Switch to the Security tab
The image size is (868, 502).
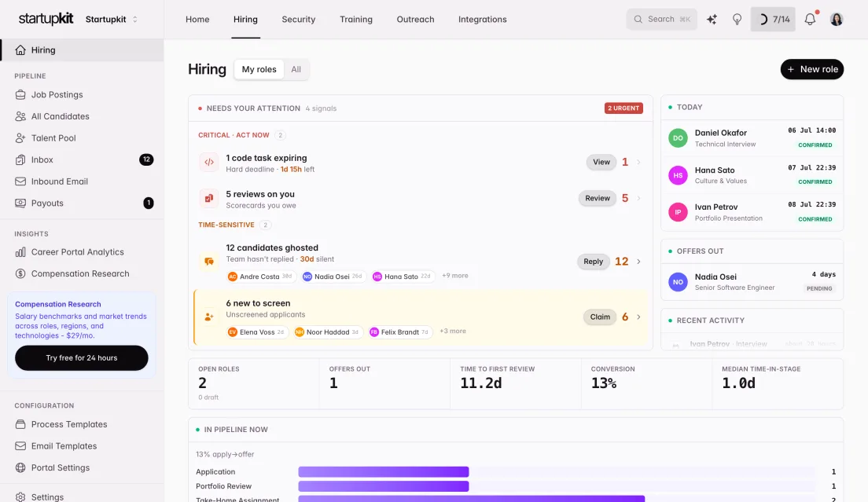click(x=299, y=20)
